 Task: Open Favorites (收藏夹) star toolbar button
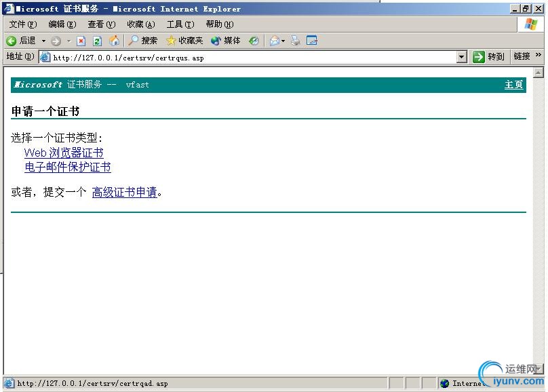pos(184,41)
